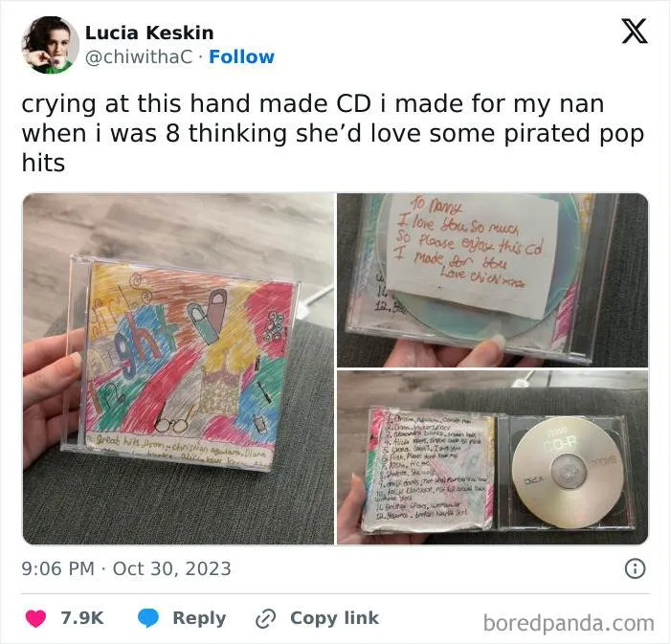Click the chain link copy icon

pyautogui.click(x=265, y=618)
